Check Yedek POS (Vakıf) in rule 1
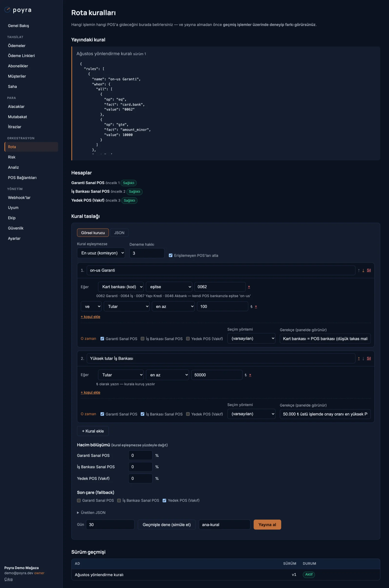389x588 pixels. tap(188, 339)
